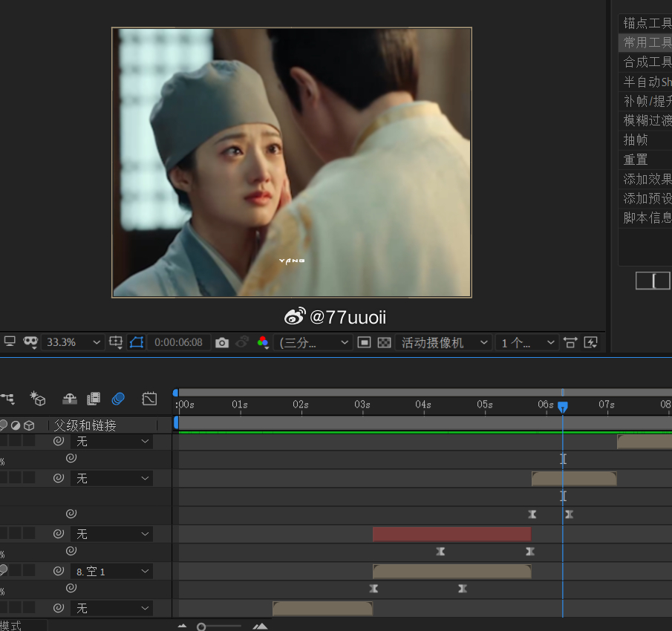Toggle mask and shape path visibility

(137, 342)
